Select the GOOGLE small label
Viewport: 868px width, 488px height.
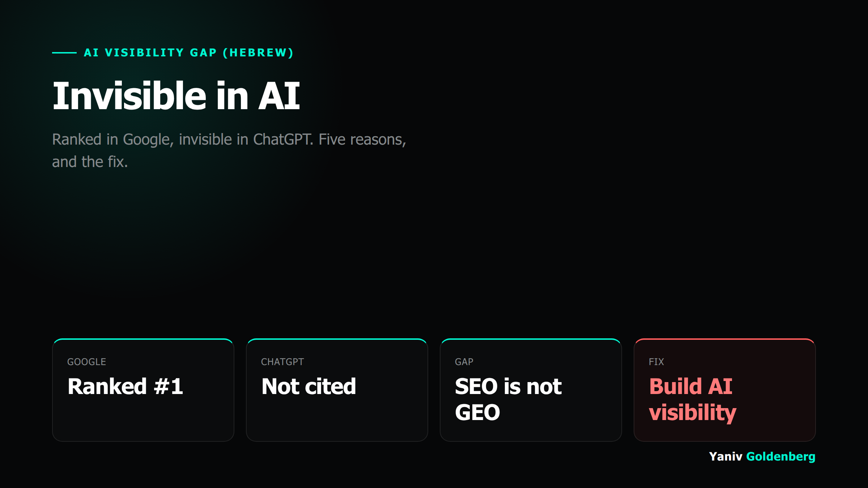coord(87,362)
